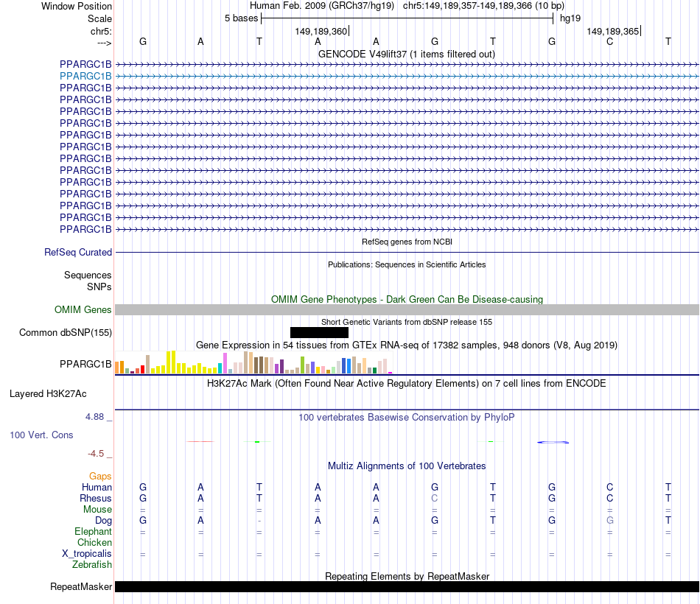This screenshot has width=700, height=604.
Task: Click the 'Dog' alignment row label
Action: [x=103, y=521]
